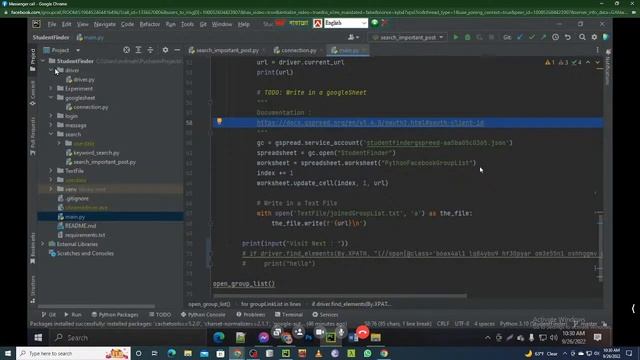640x360 pixels.
Task: Open the TODO tool window
Action: (x=160, y=315)
